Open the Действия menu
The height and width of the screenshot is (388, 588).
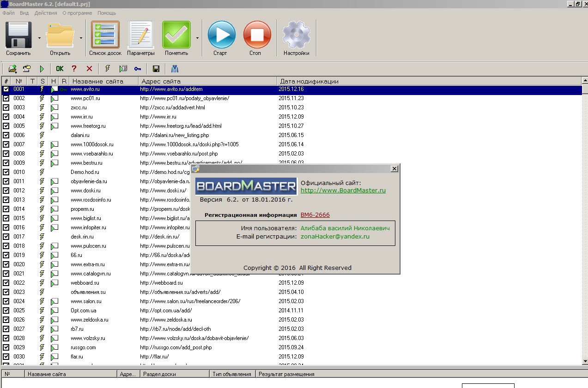46,13
